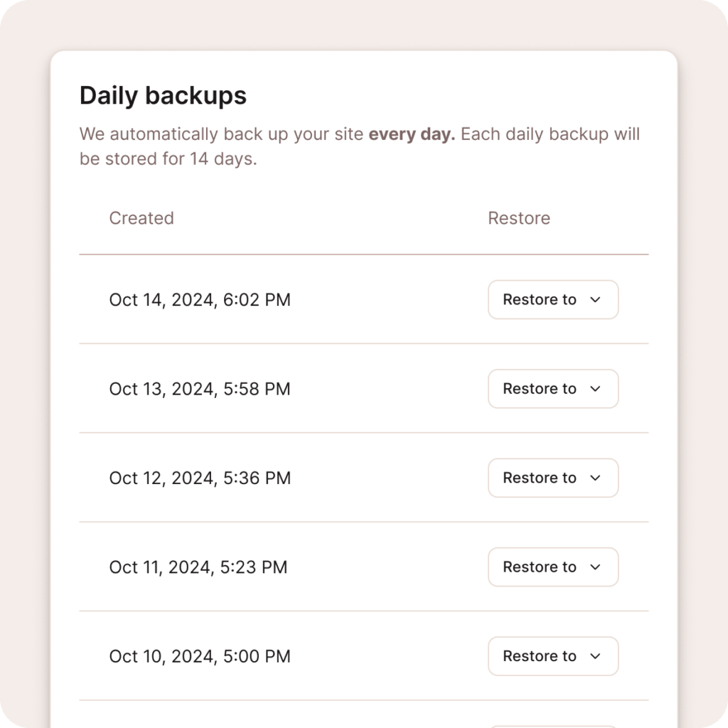Click the Created column header
728x728 pixels.
point(141,218)
